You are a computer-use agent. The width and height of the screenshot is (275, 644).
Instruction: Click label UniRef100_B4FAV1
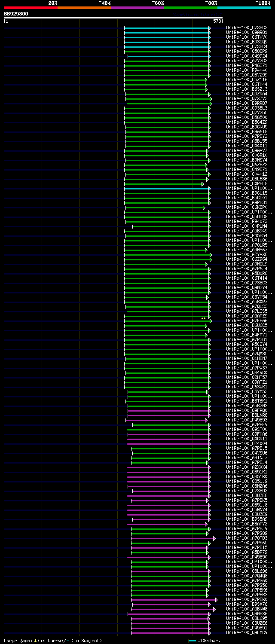(247, 335)
